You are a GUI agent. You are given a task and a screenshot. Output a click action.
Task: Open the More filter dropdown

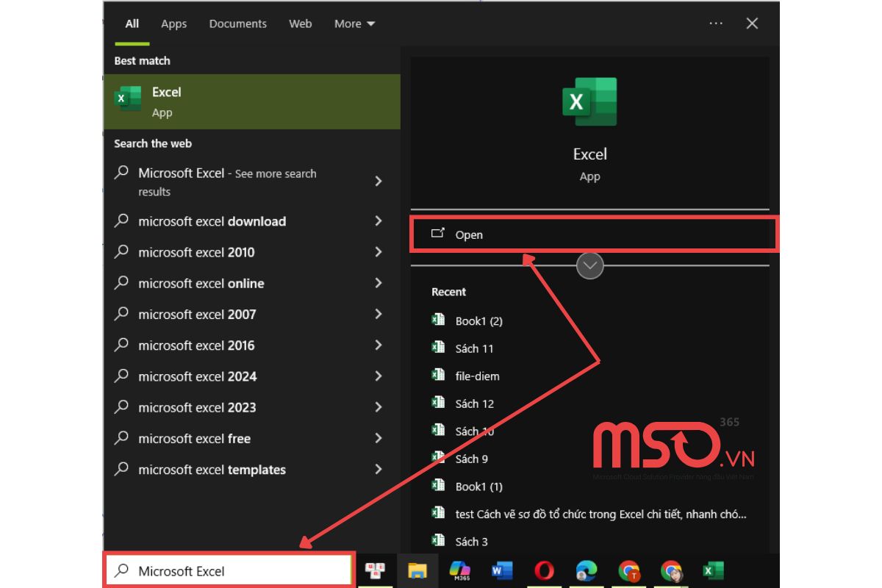point(354,24)
